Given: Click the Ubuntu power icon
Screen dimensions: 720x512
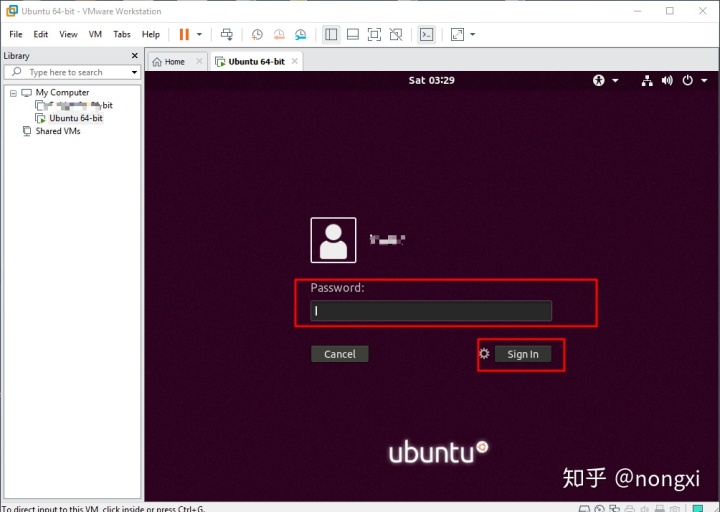Looking at the screenshot, I should coord(687,80).
